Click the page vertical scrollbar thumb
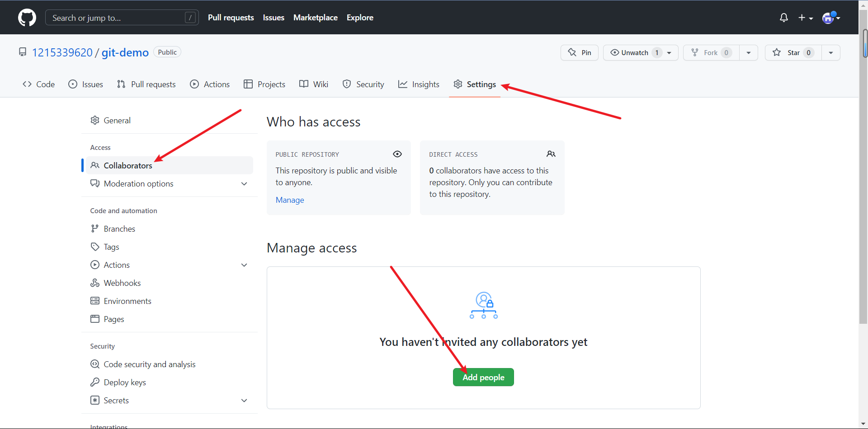868x429 pixels. tap(863, 167)
